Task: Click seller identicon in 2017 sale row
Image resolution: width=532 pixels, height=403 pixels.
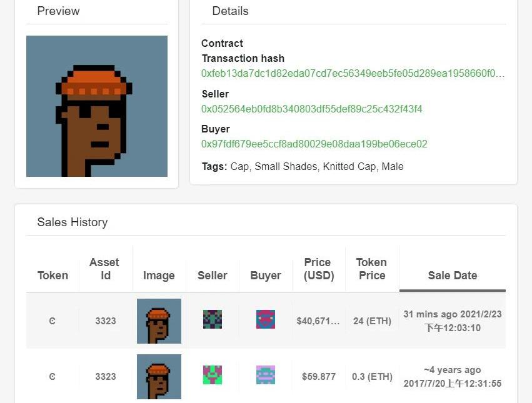Action: [x=213, y=375]
